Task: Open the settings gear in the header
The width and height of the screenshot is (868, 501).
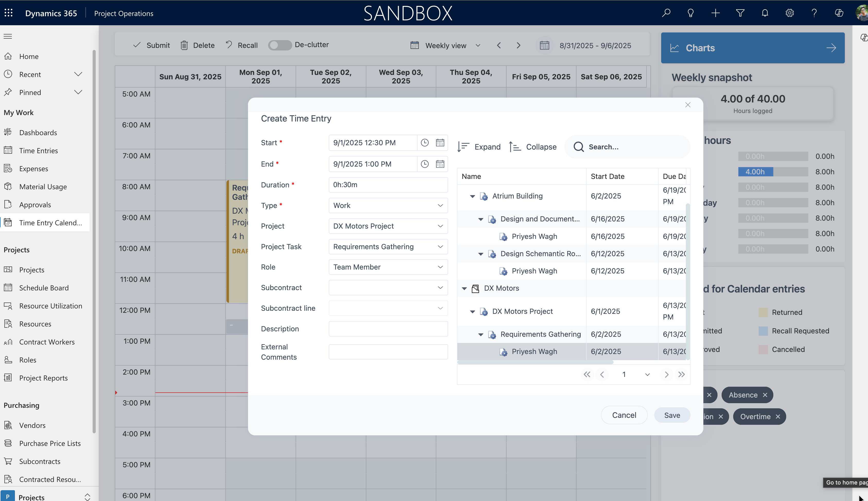Action: coord(789,13)
